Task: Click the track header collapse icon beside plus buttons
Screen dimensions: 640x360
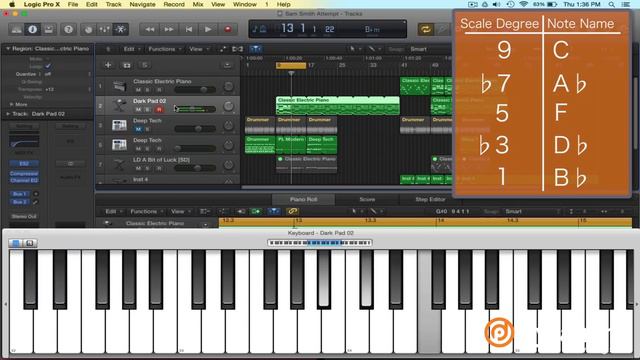Action: click(227, 65)
